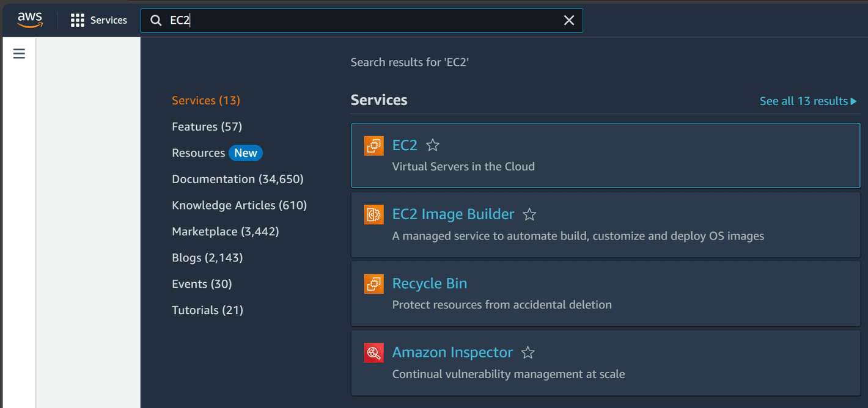
Task: Open the hamburger navigation menu
Action: [18, 54]
